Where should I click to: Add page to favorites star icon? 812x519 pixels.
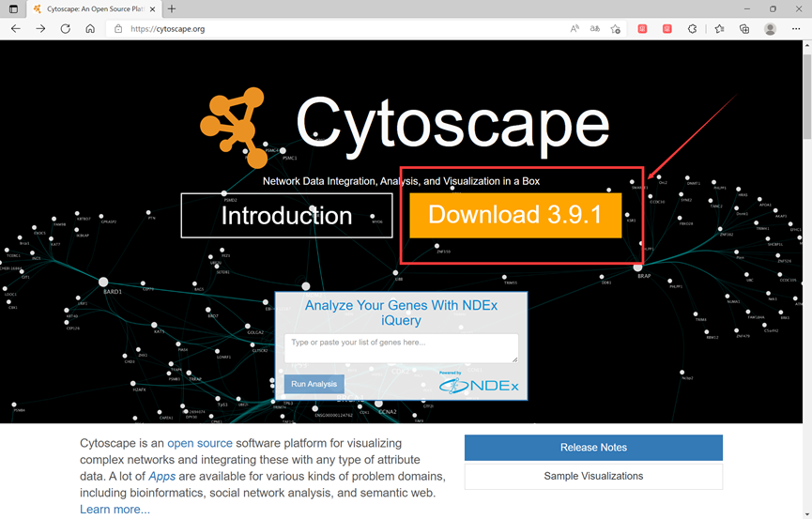(615, 29)
